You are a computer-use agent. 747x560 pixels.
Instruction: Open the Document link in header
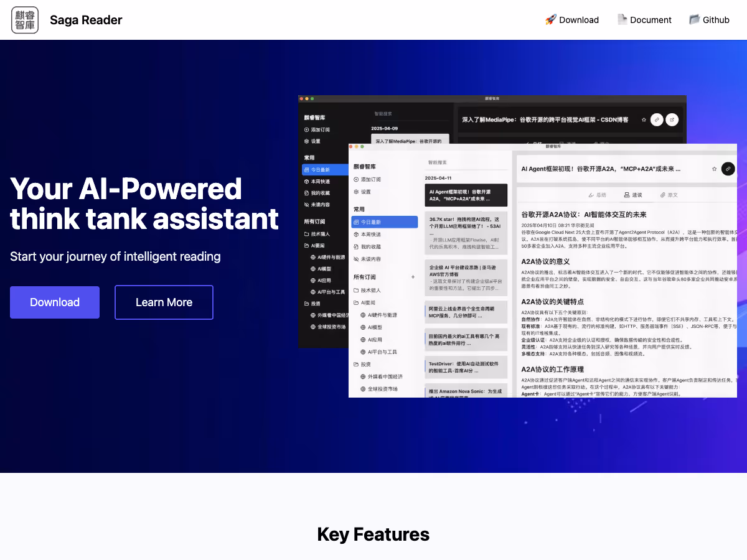click(x=644, y=20)
